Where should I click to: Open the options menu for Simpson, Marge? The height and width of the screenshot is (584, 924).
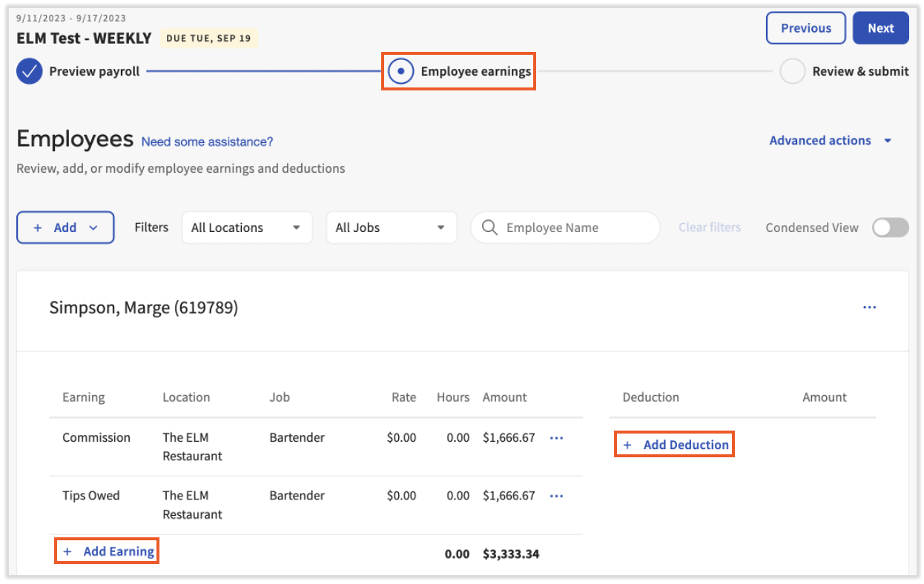point(869,307)
